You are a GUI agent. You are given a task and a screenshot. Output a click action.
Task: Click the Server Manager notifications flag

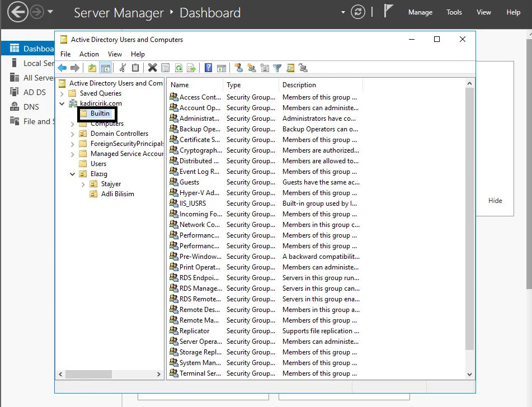(x=388, y=11)
